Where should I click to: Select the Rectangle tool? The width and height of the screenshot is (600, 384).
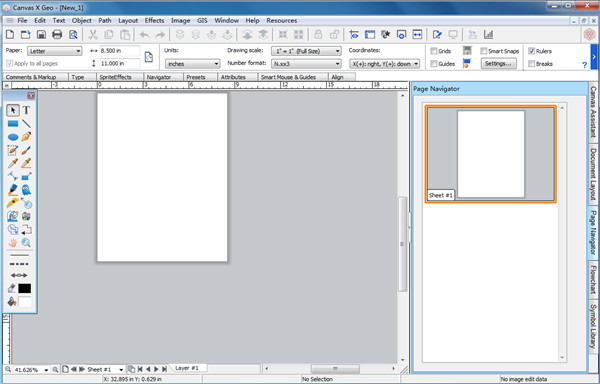click(13, 124)
